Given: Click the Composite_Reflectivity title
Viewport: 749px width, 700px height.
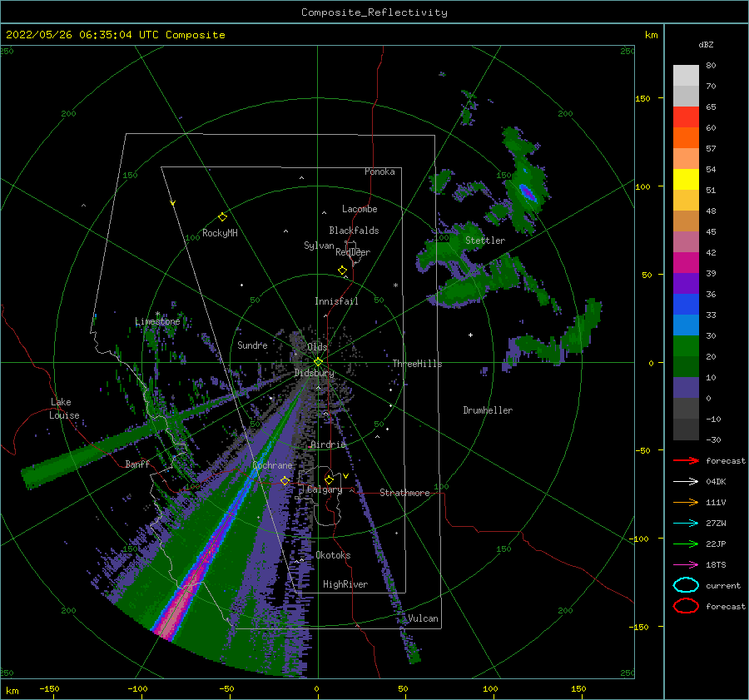Looking at the screenshot, I should click(x=374, y=12).
